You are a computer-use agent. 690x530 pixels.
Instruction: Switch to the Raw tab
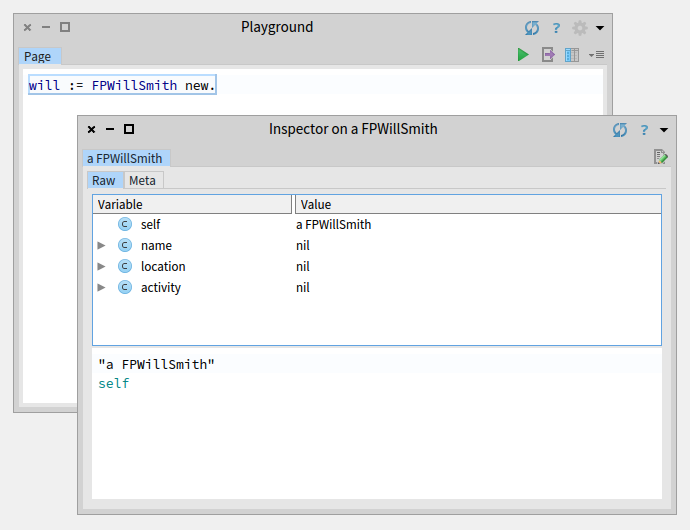[x=103, y=180]
